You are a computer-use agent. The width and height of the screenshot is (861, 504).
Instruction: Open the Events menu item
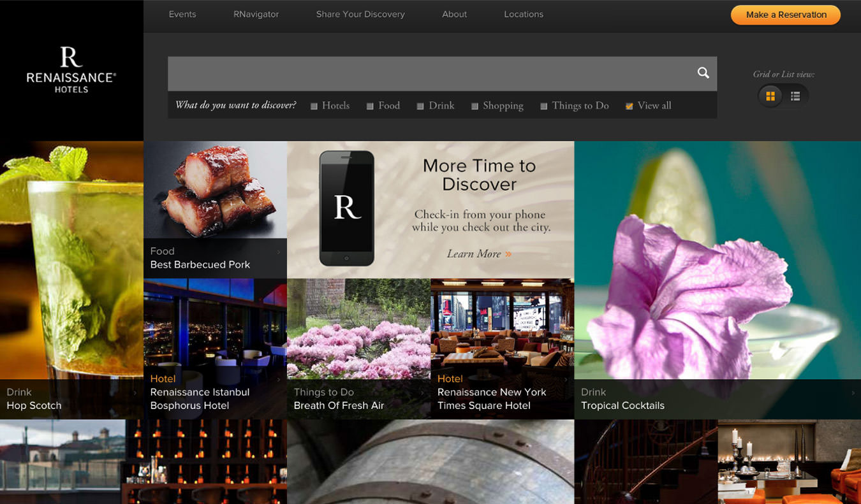click(182, 14)
